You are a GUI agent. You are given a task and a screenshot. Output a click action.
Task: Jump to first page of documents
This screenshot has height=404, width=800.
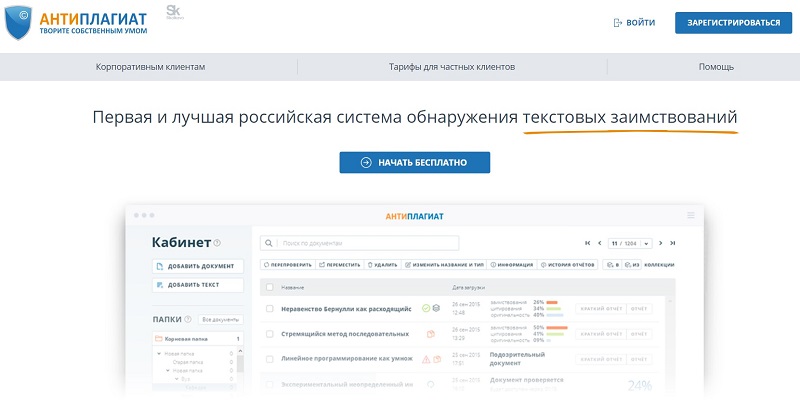[588, 243]
